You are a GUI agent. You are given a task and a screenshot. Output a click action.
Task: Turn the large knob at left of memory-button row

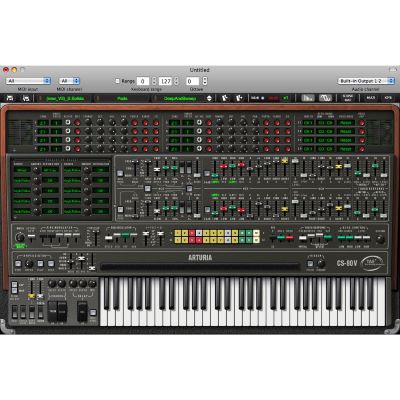click(x=20, y=237)
